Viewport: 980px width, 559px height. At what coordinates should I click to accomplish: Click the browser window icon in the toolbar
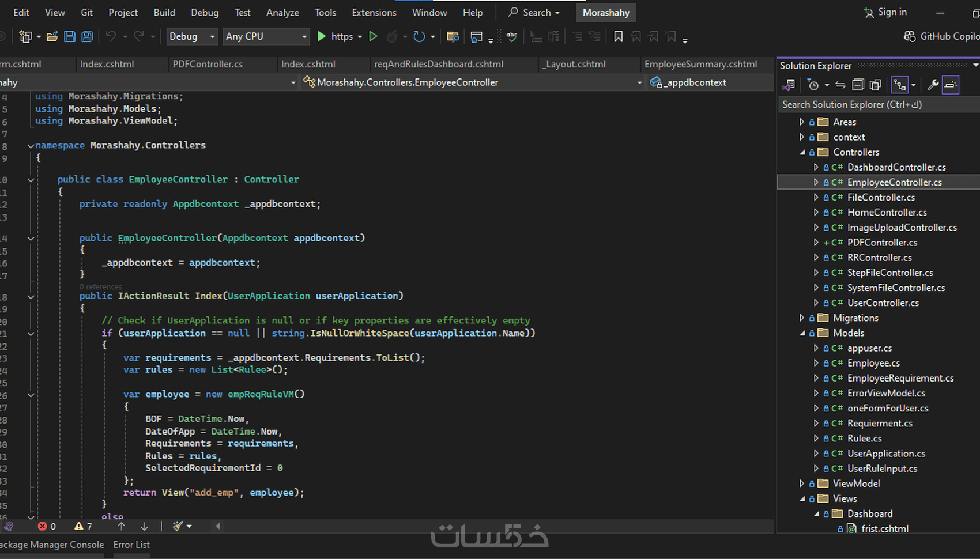tap(476, 37)
